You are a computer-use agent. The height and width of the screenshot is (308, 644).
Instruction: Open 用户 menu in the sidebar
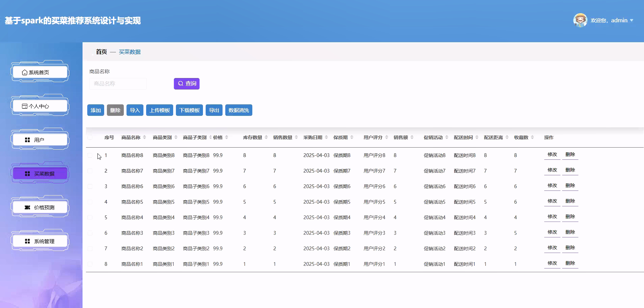click(x=40, y=140)
